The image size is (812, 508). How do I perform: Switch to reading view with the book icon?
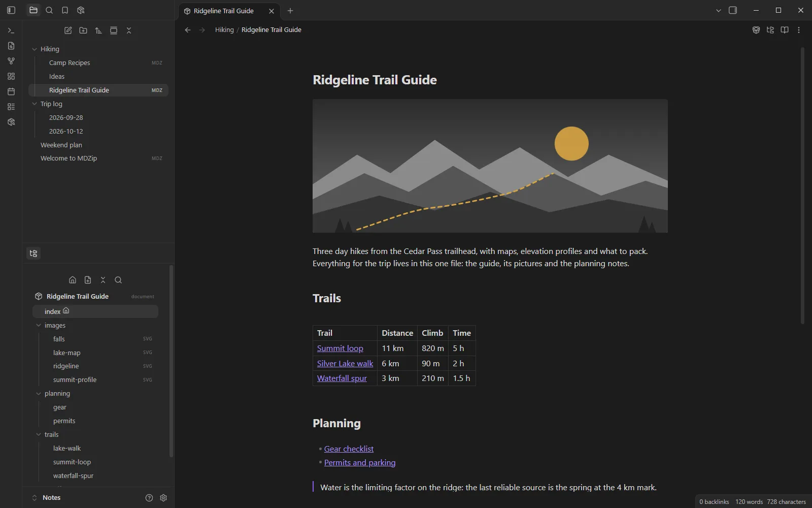(x=785, y=30)
